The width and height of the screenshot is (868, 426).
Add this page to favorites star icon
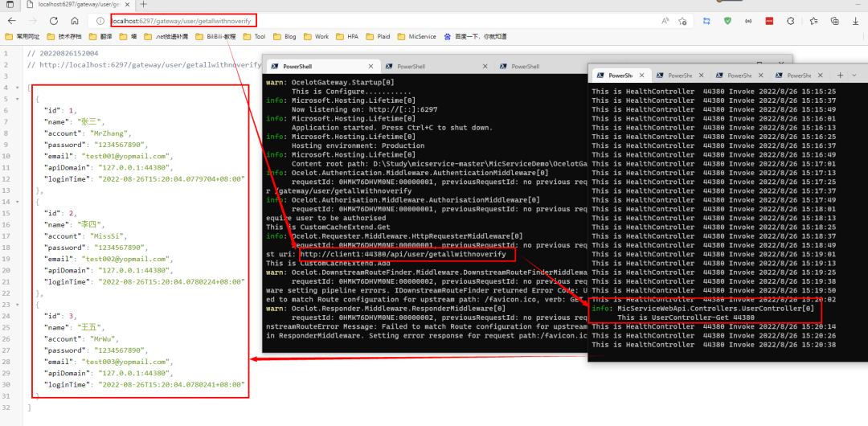click(x=682, y=21)
